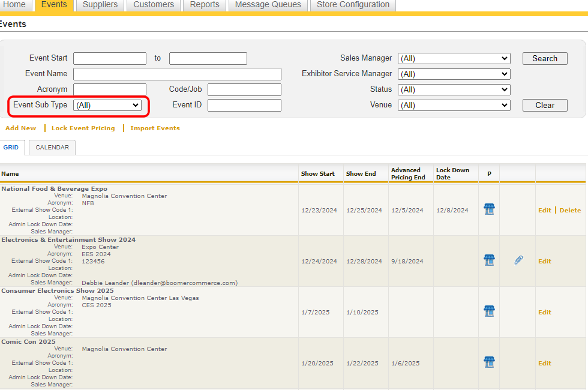Screen dimensions: 588x390
Task: Expand the Exhibitor Service Manager dropdown
Action: coord(454,74)
